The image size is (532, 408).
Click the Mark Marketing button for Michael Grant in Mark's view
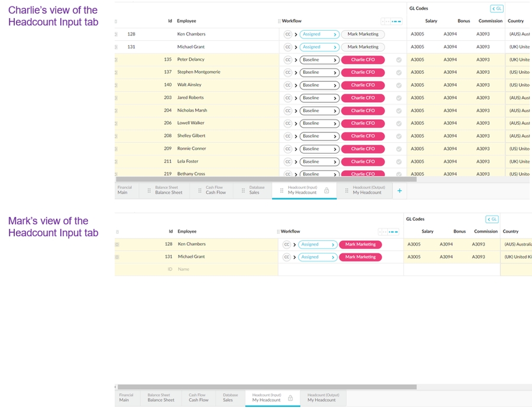click(x=360, y=257)
